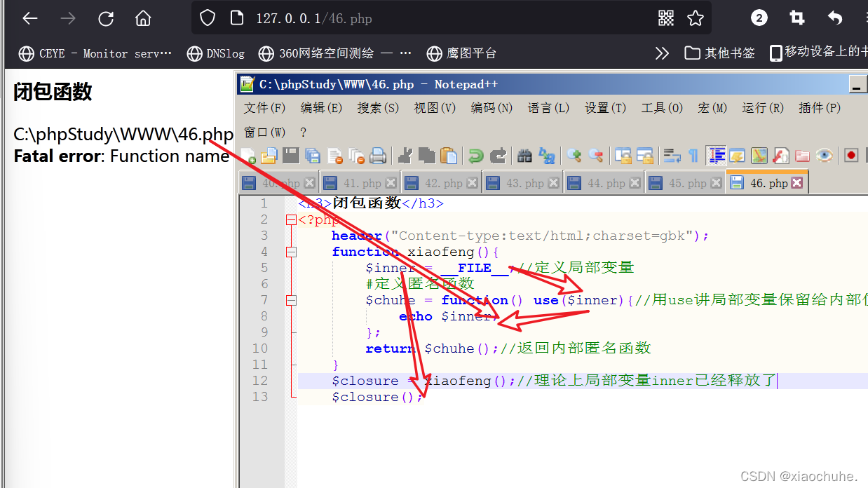The width and height of the screenshot is (868, 488).
Task: Click the Print toolbar icon
Action: click(378, 156)
